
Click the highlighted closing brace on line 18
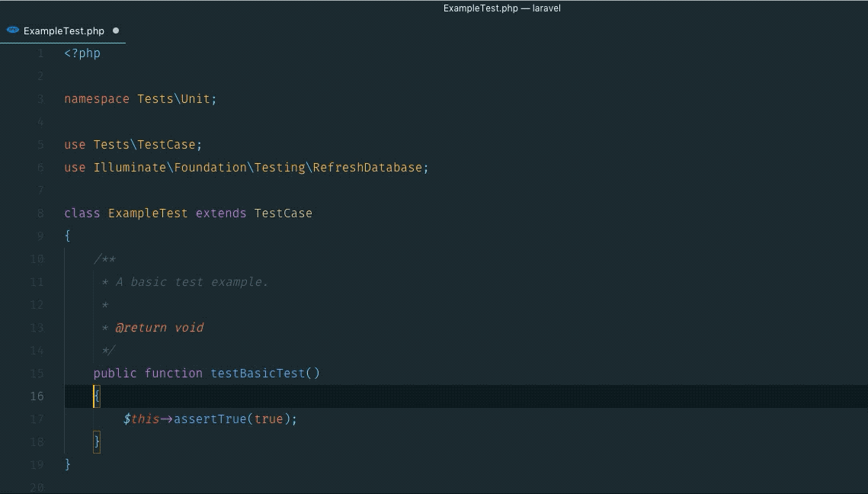pos(97,442)
